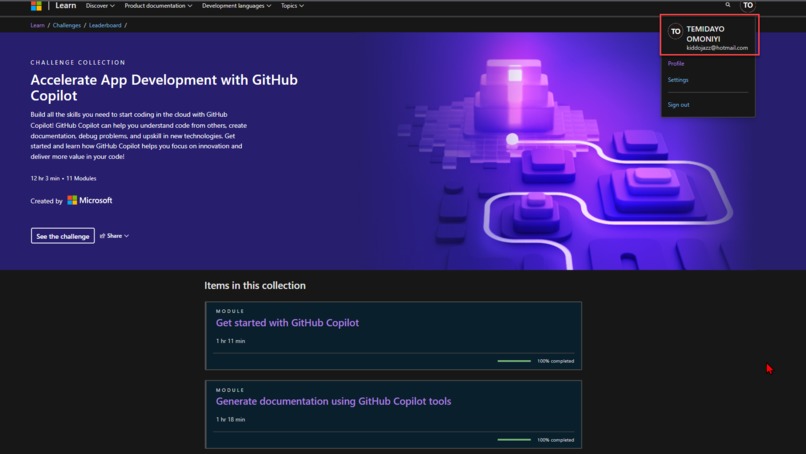Click the TO profile avatar in header
The image size is (806, 454).
747,5
